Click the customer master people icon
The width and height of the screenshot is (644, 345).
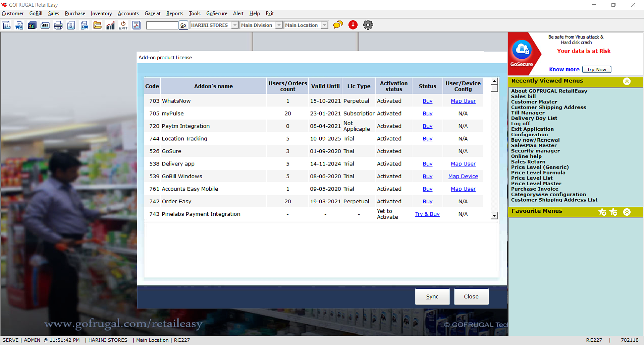32,25
